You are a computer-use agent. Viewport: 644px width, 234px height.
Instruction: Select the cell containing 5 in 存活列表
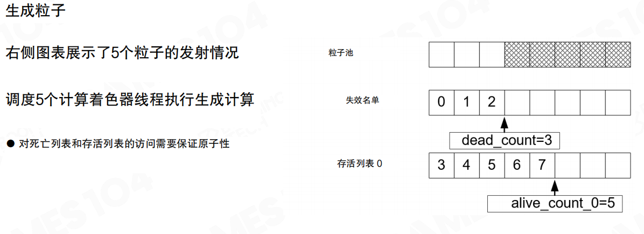tap(492, 165)
